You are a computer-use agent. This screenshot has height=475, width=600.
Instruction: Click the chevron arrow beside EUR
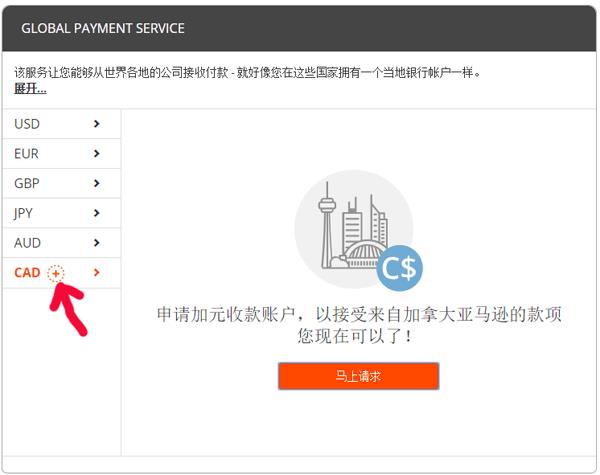pyautogui.click(x=96, y=154)
